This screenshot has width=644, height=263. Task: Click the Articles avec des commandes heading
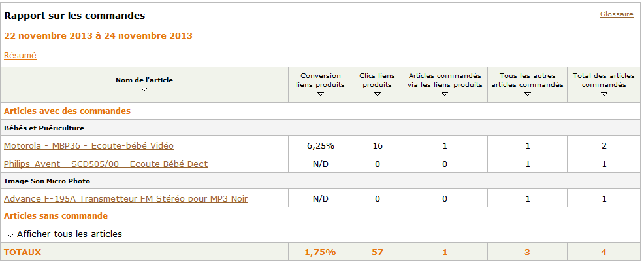point(67,111)
